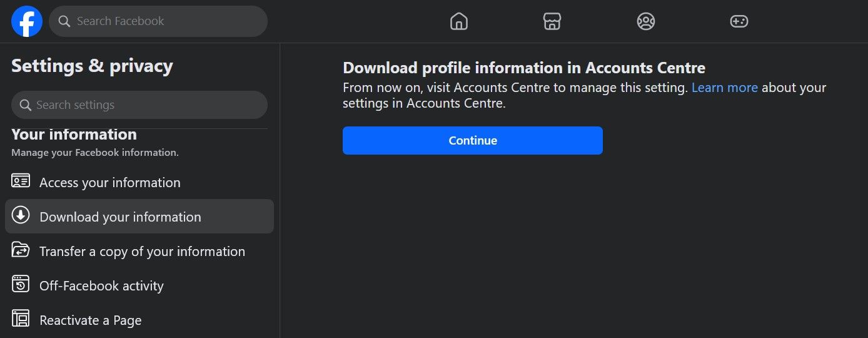Click the Access your information ID card icon
Screen dimensions: 868x338
[21, 182]
